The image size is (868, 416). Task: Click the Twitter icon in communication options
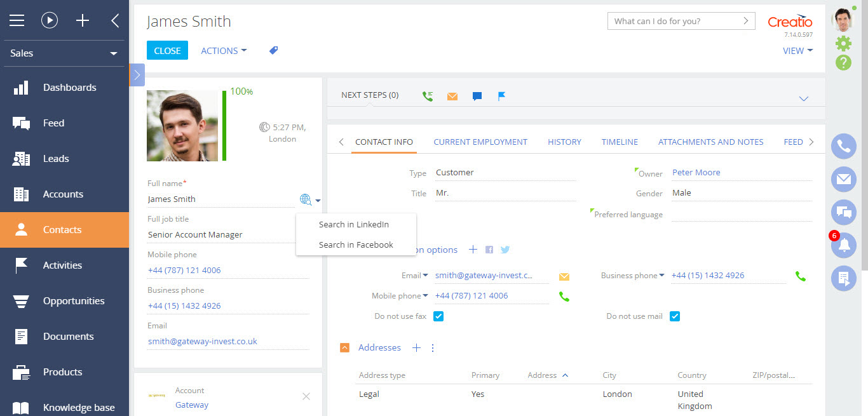(x=505, y=250)
